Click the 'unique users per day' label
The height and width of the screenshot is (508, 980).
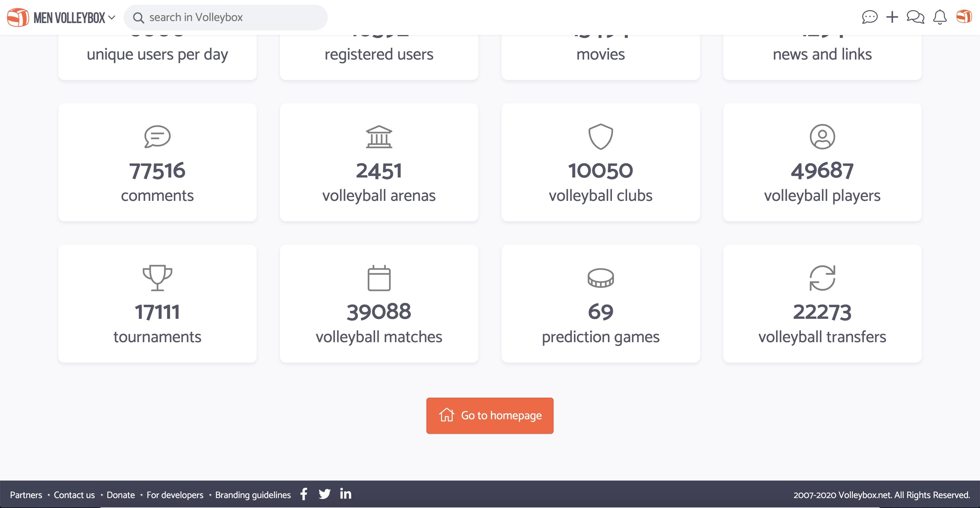157,55
